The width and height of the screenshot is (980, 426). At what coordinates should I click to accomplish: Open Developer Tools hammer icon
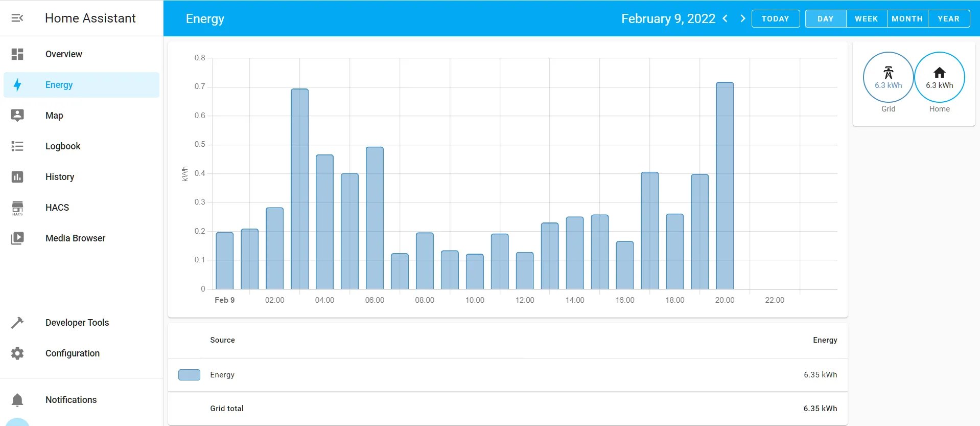click(x=17, y=323)
